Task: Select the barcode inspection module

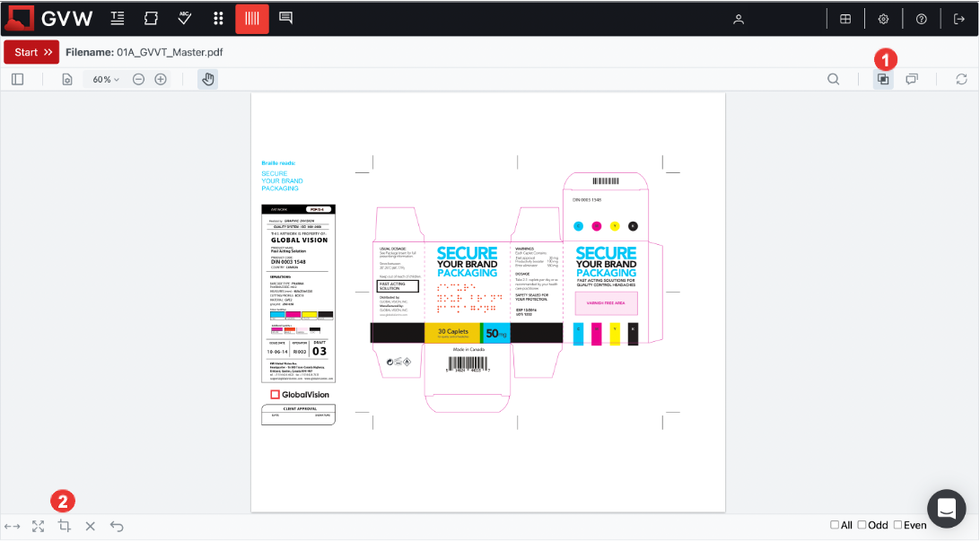Action: coord(251,19)
